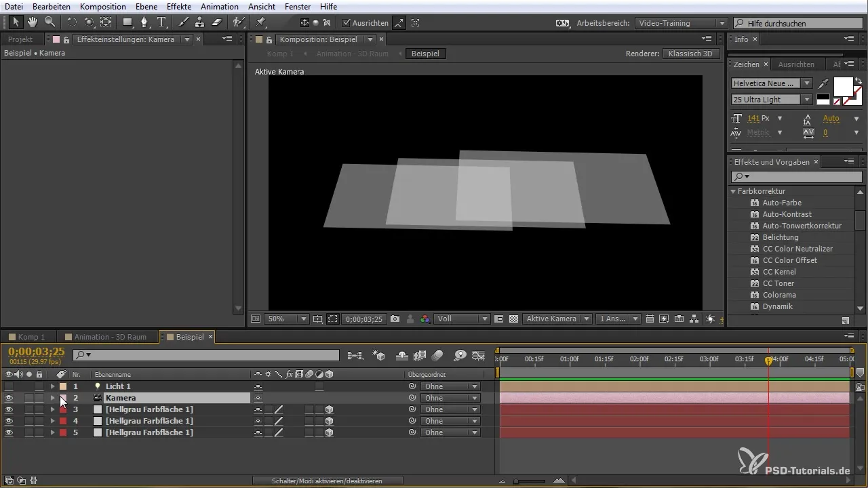The width and height of the screenshot is (868, 488).
Task: Toggle the transparency grid icon
Action: click(513, 319)
